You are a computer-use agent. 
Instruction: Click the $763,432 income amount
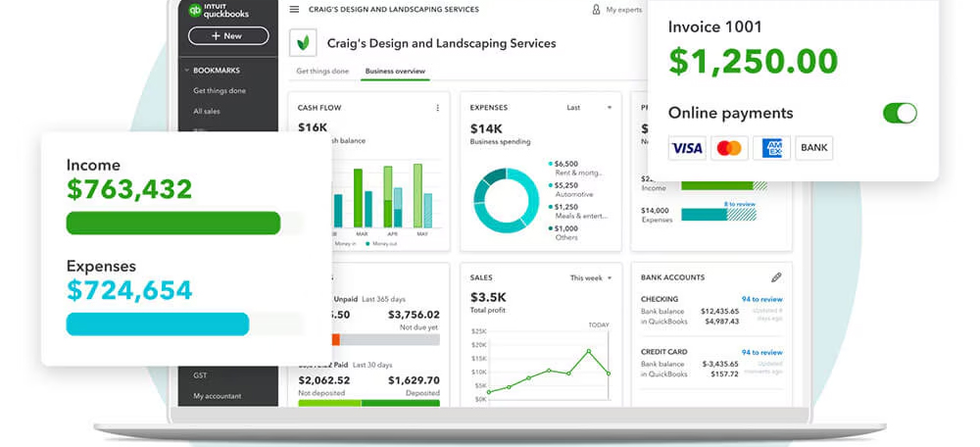(129, 189)
